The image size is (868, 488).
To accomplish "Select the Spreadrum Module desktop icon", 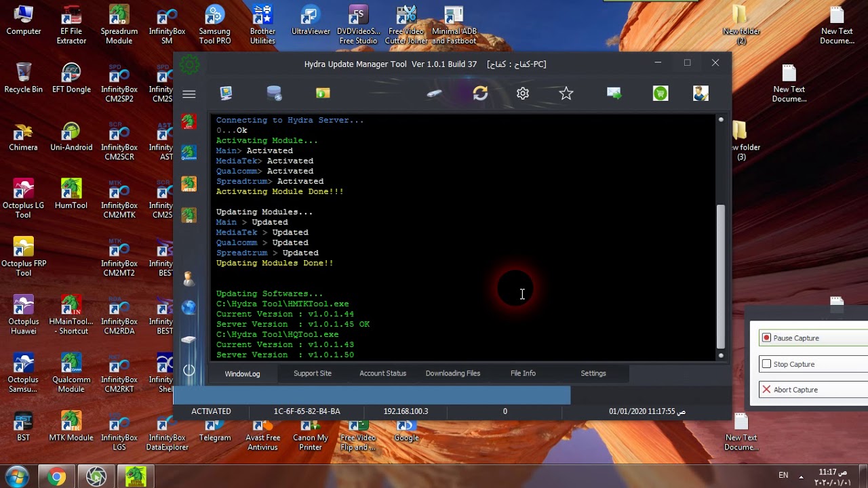I will click(119, 25).
